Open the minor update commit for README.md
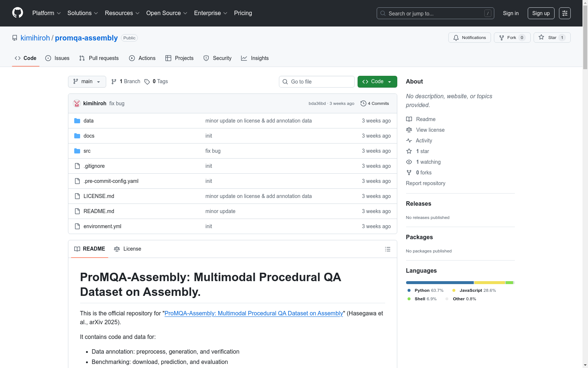Image resolution: width=588 pixels, height=368 pixels. (x=220, y=211)
